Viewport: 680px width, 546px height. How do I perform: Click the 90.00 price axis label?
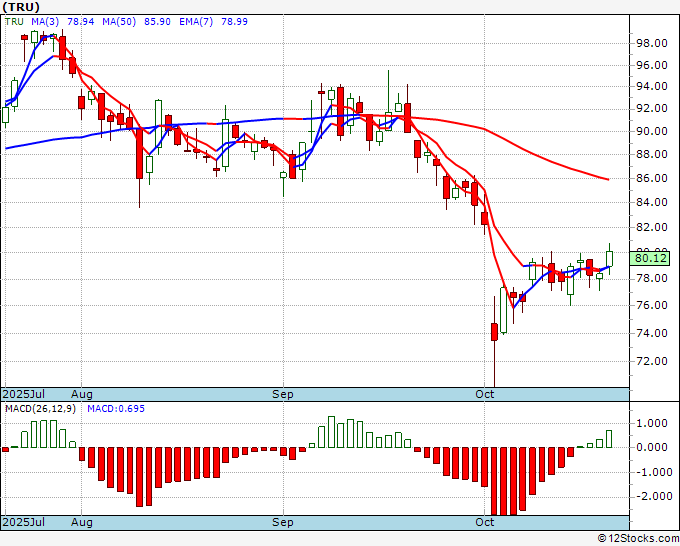click(651, 131)
